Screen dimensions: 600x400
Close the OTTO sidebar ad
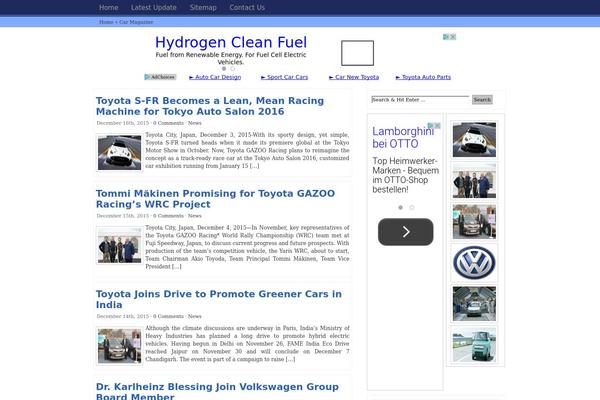[x=438, y=126]
